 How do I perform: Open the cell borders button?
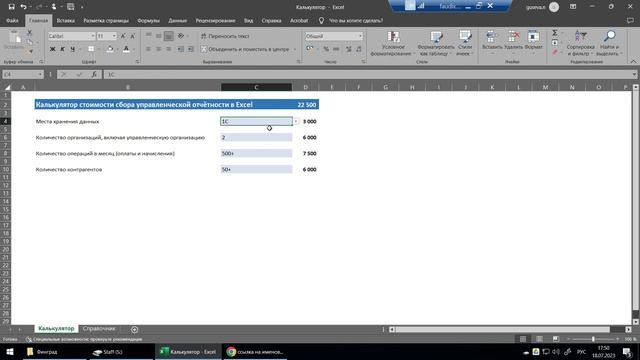(x=91, y=49)
